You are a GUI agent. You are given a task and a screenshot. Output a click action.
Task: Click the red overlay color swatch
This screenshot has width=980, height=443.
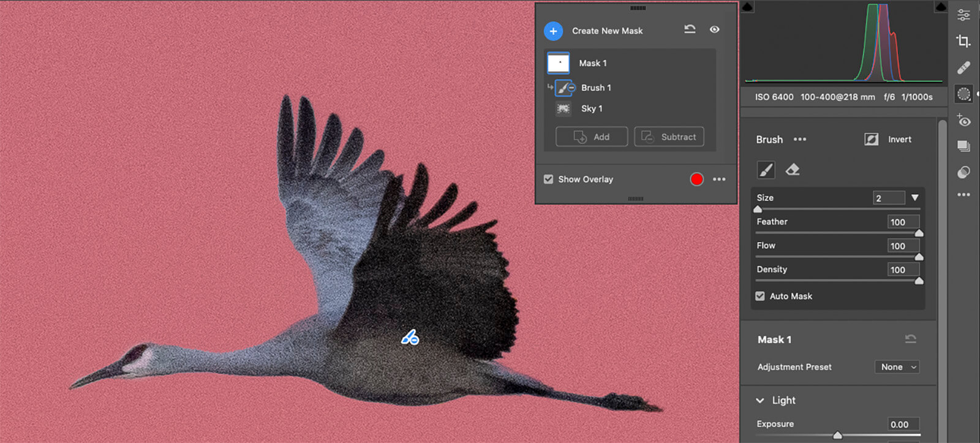[x=696, y=180]
